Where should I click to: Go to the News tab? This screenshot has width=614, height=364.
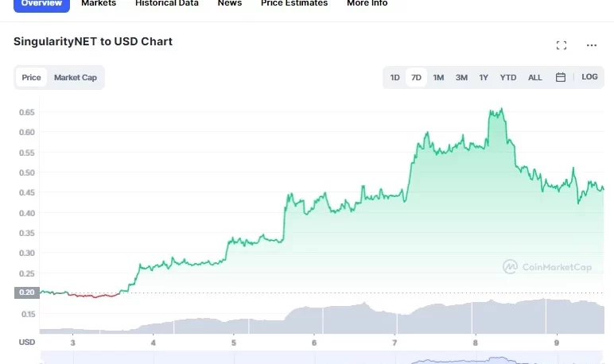230,3
